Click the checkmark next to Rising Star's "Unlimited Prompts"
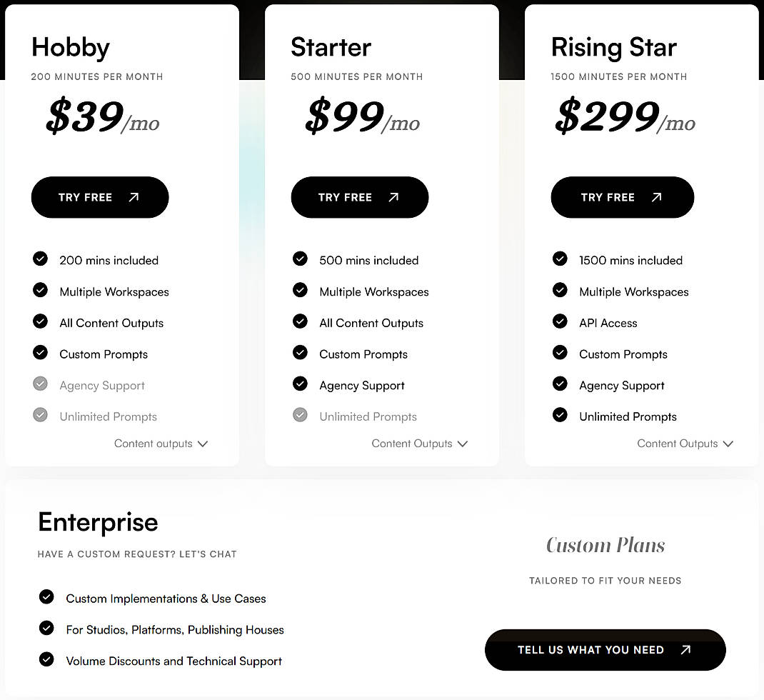The height and width of the screenshot is (700, 764). [x=560, y=414]
